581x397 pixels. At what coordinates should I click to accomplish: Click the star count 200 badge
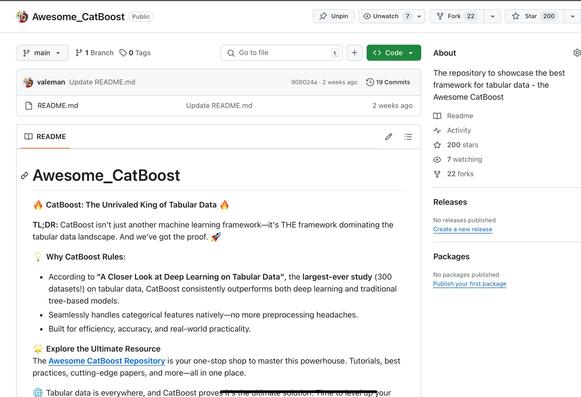(549, 16)
